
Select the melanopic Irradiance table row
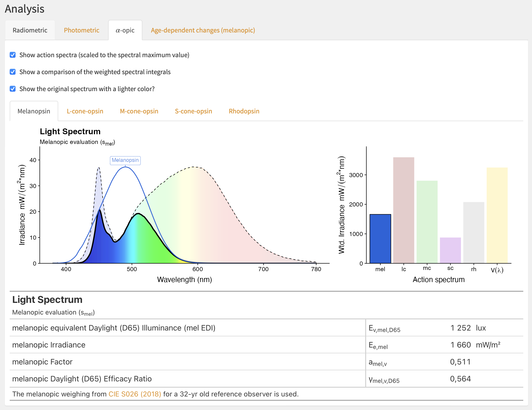pos(49,345)
